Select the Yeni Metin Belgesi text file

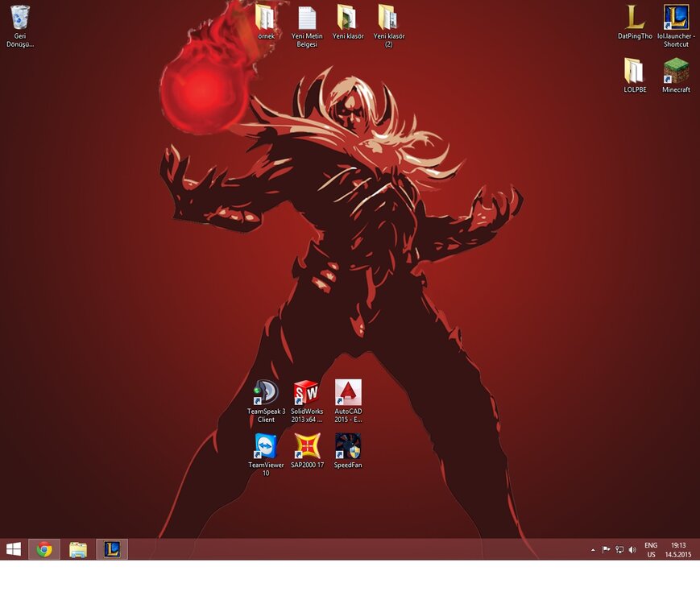click(x=306, y=18)
